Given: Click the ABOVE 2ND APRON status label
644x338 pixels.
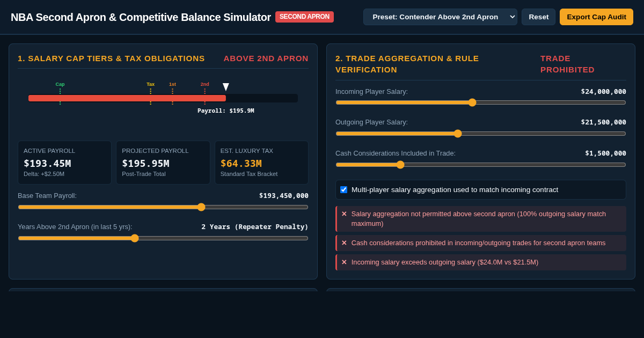Looking at the screenshot, I should [x=266, y=58].
